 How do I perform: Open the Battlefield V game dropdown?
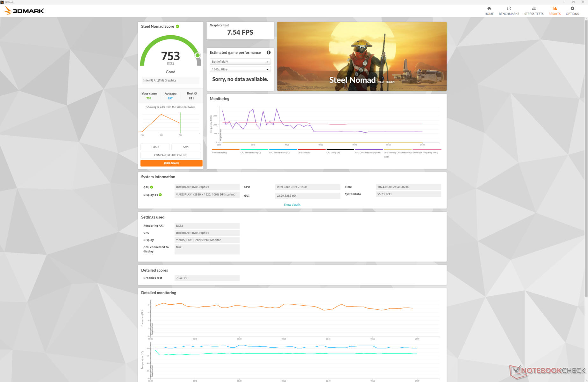[x=240, y=62]
